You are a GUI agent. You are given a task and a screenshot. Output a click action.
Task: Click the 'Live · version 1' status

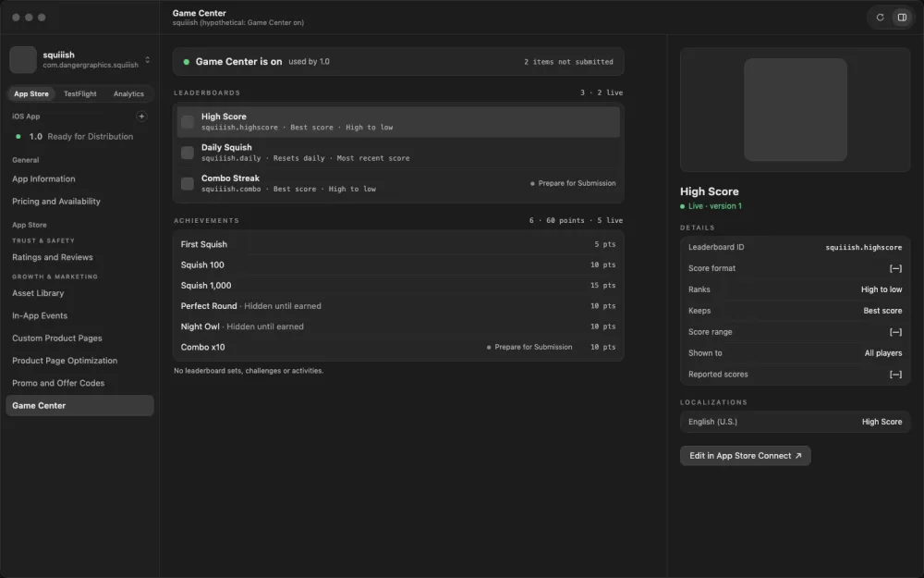pos(711,206)
